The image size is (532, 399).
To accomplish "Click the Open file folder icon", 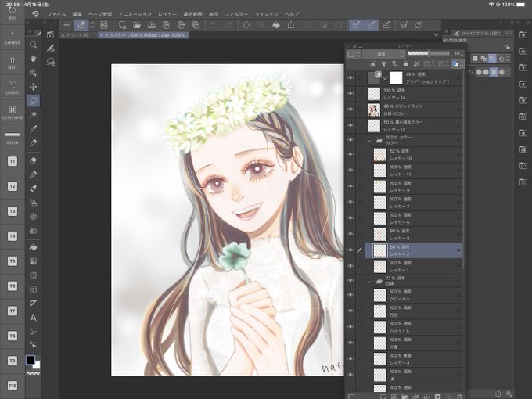I will coord(137,25).
